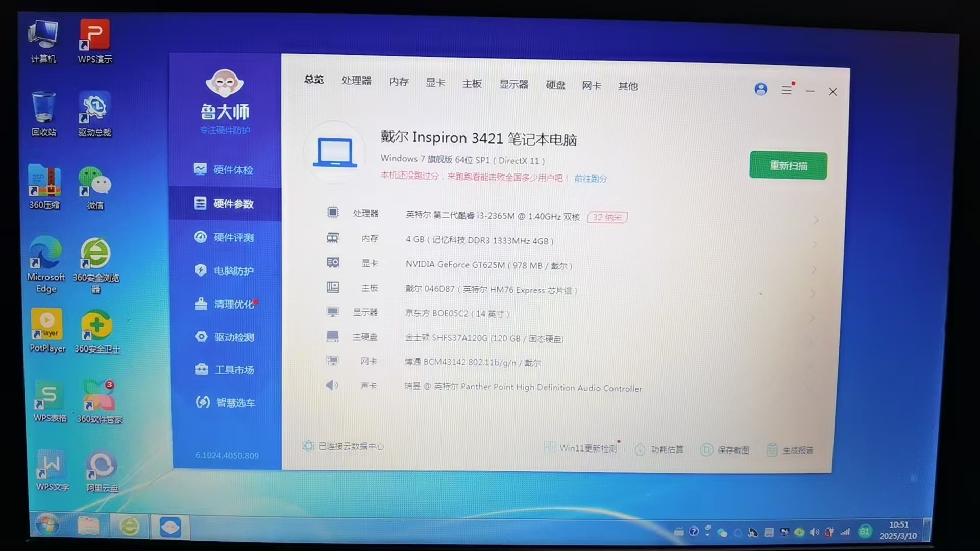
Task: Click 保存截图 to save screenshot
Action: pos(725,450)
